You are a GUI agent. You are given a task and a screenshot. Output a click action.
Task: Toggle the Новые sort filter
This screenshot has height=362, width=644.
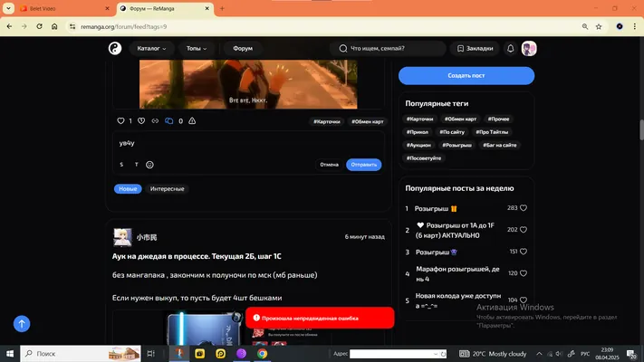coord(128,189)
